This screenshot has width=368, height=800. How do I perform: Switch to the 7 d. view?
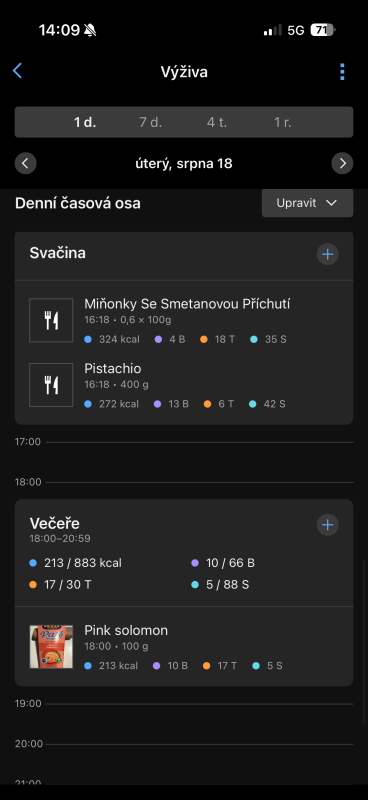click(x=151, y=122)
